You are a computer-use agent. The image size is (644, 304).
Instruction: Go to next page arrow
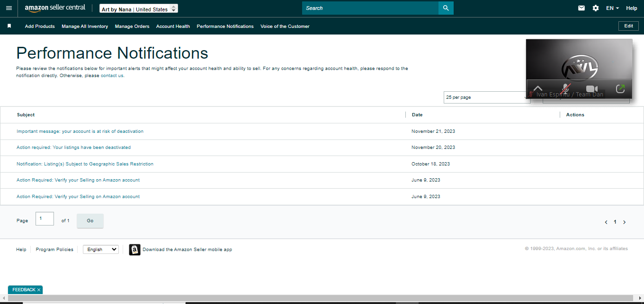click(625, 222)
